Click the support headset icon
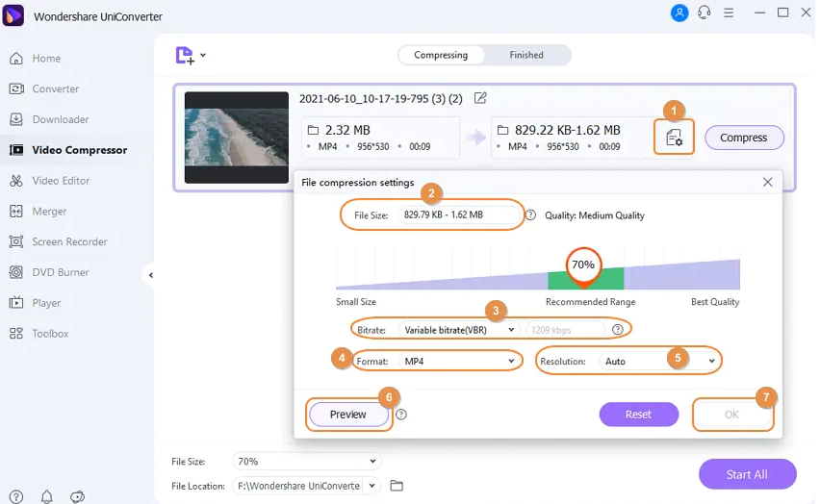Image resolution: width=820 pixels, height=504 pixels. click(705, 13)
